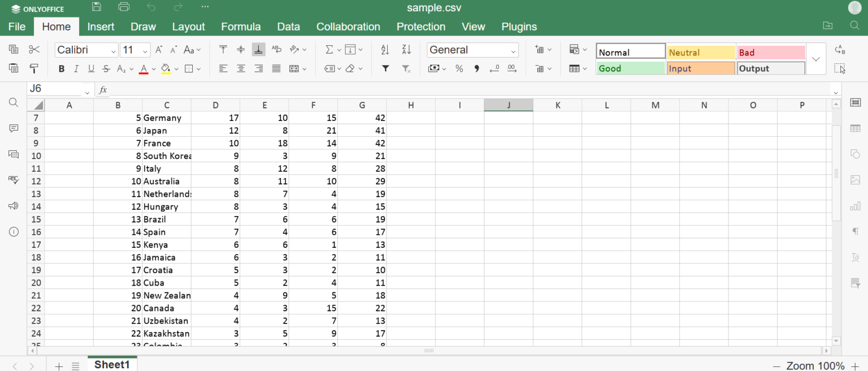Apply the Good cell style
The width and height of the screenshot is (868, 371).
[630, 68]
